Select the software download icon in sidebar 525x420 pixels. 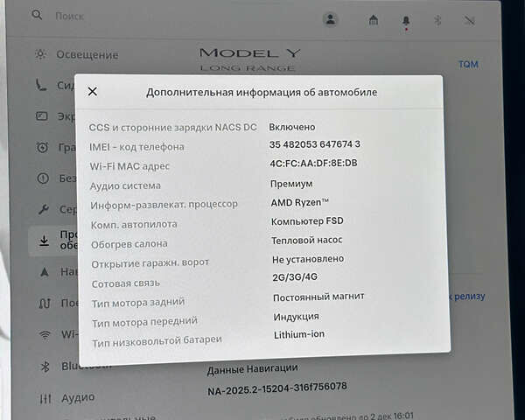point(44,241)
